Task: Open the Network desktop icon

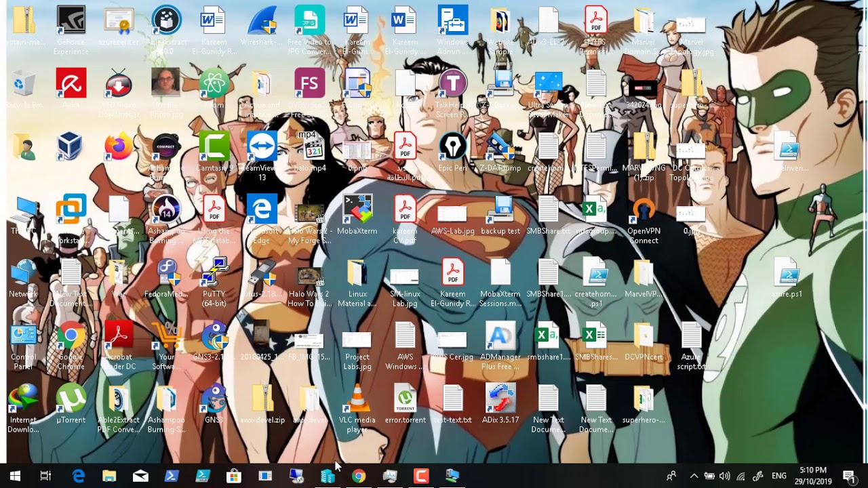Action: (24, 272)
